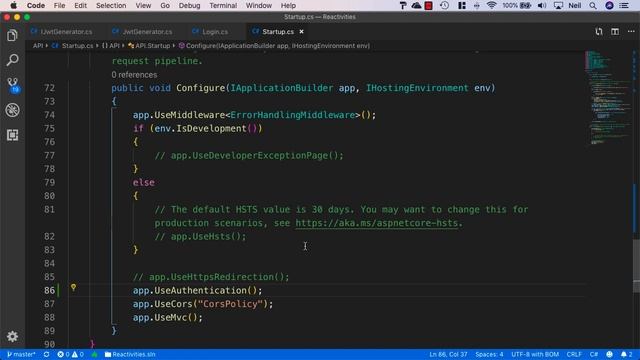Image resolution: width=640 pixels, height=360 pixels.
Task: Split the editor to the right
Action: 615,31
